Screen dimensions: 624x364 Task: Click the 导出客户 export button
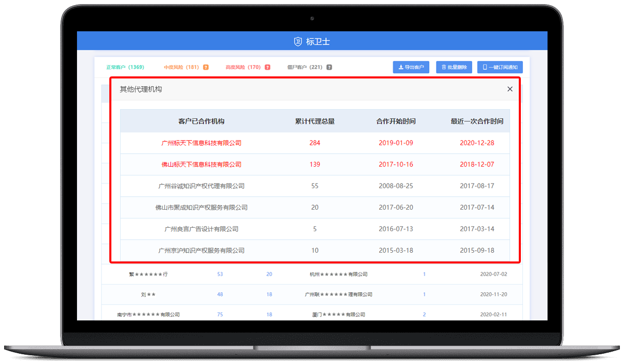click(411, 67)
